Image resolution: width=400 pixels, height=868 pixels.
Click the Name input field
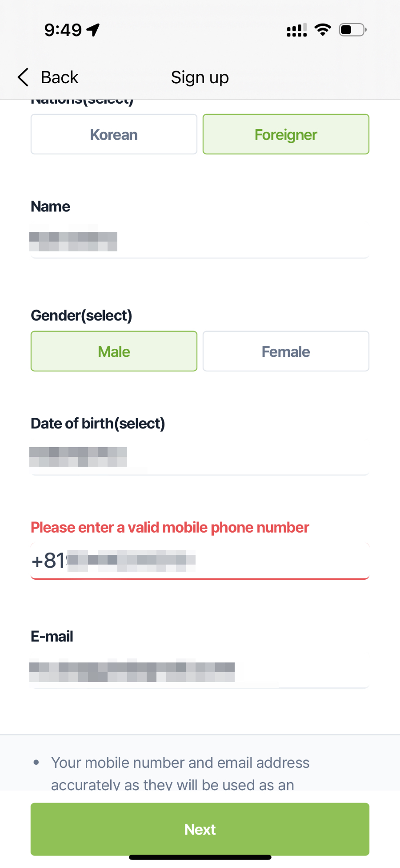click(200, 242)
